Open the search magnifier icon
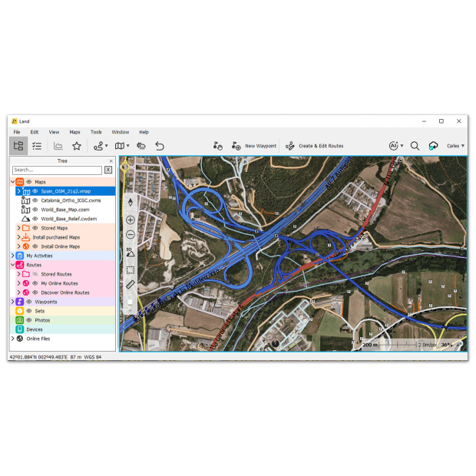Viewport: 476px width, 476px height. [x=415, y=146]
